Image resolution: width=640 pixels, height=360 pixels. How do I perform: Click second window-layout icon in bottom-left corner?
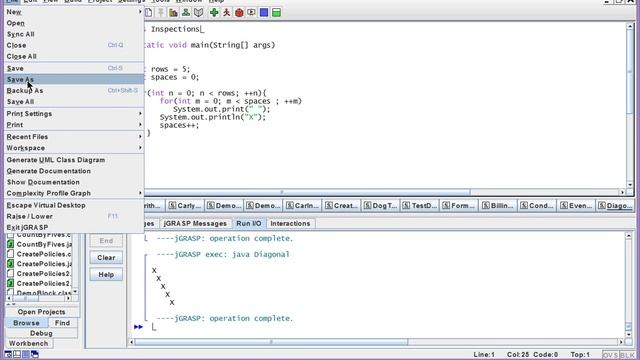pyautogui.click(x=17, y=354)
